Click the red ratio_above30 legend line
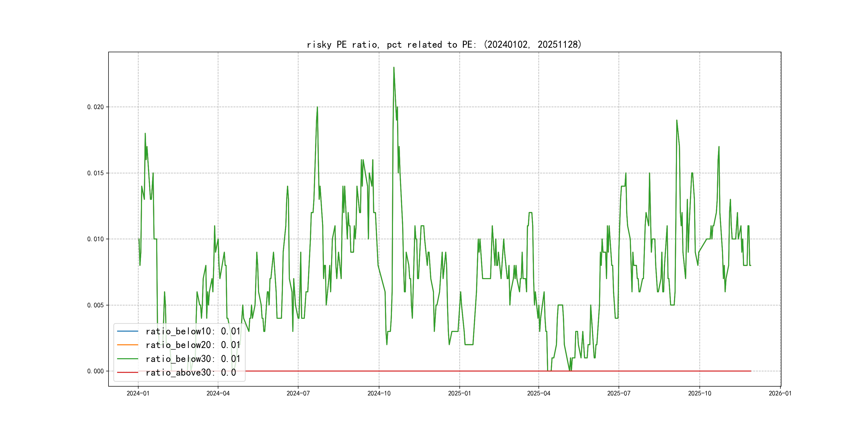The width and height of the screenshot is (868, 434). click(x=127, y=372)
